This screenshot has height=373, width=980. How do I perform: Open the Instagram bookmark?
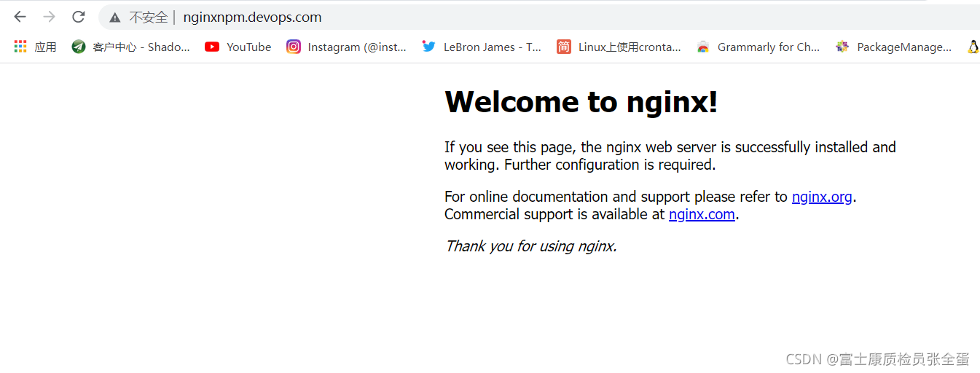pos(347,47)
